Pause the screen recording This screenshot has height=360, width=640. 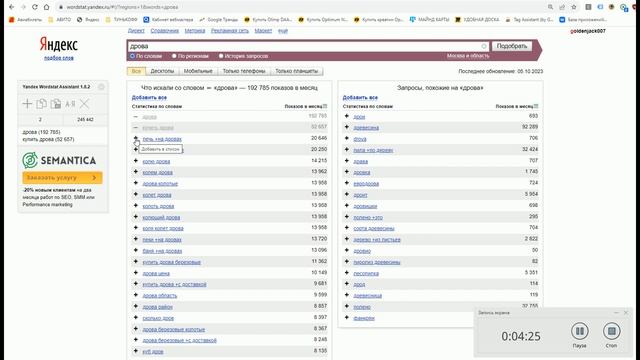pyautogui.click(x=579, y=331)
